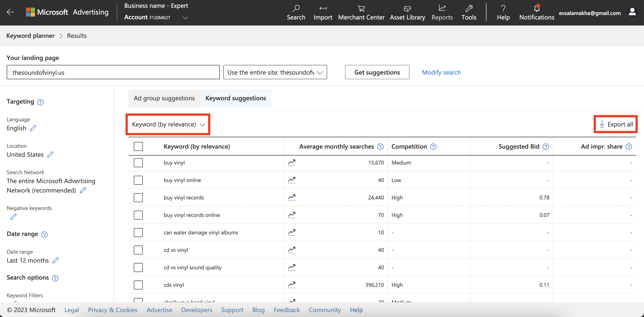The width and height of the screenshot is (644, 317).
Task: Click Modify search
Action: (441, 72)
